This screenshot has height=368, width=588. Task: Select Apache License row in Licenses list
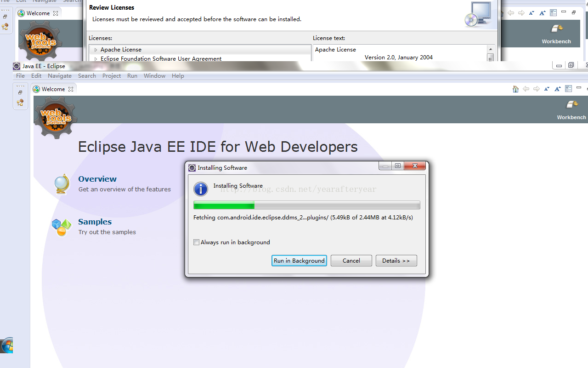(200, 50)
